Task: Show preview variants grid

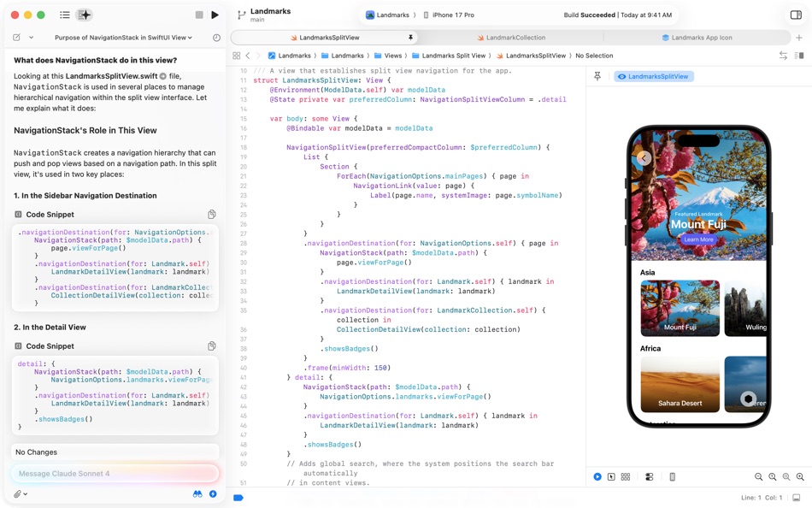Action: pos(625,477)
